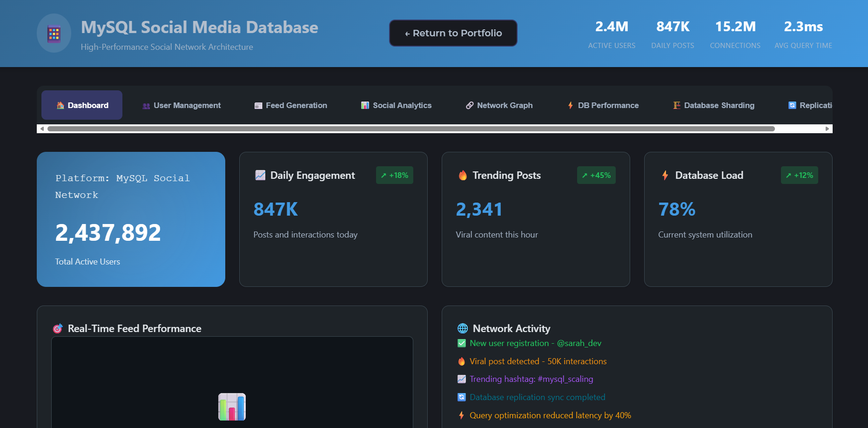The width and height of the screenshot is (868, 428).
Task: Click the Network Activity globe icon
Action: point(462,328)
